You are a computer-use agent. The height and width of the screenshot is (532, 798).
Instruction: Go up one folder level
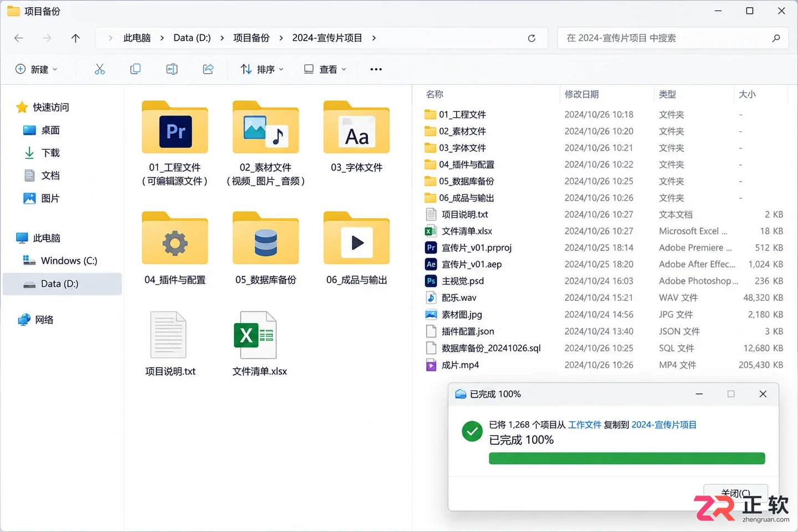tap(76, 38)
